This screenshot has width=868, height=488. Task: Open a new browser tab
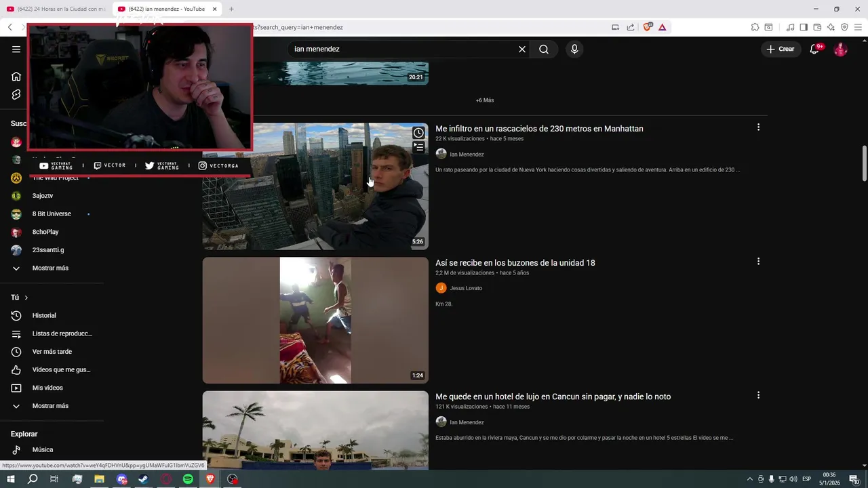(231, 9)
